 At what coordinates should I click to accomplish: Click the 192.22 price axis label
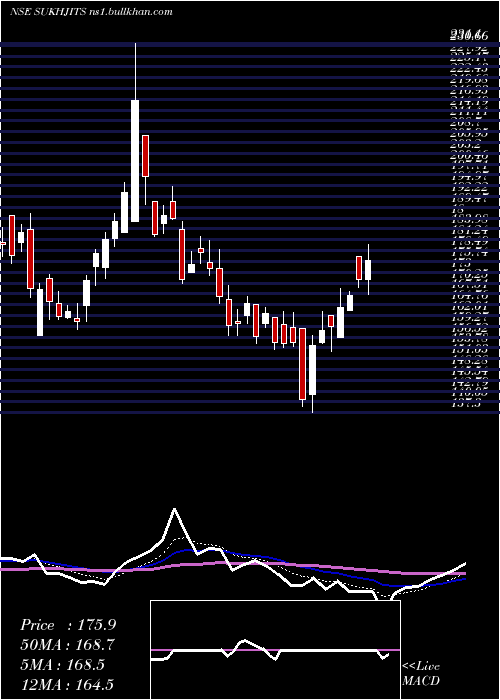pyautogui.click(x=468, y=188)
